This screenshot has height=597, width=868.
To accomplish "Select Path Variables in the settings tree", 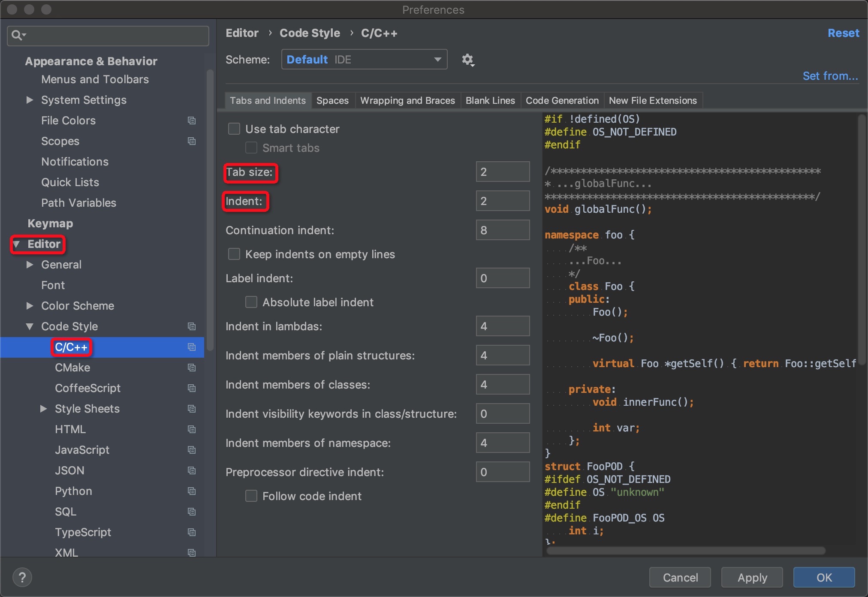I will pyautogui.click(x=78, y=203).
